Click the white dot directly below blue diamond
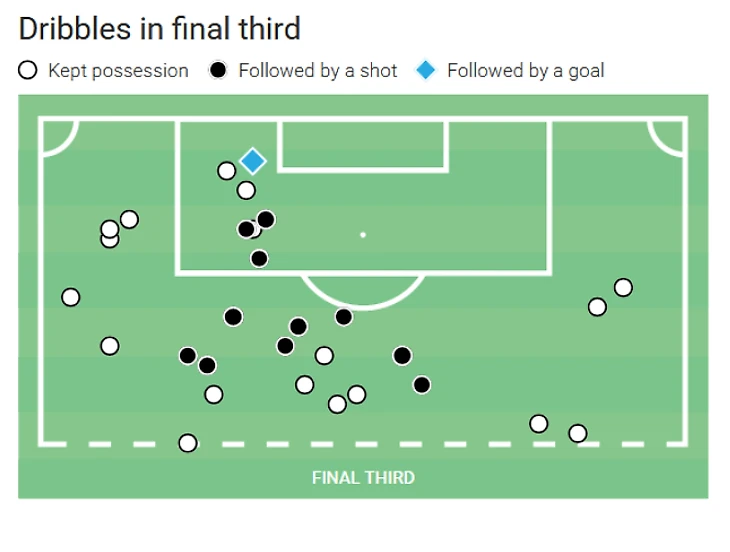This screenshot has height=552, width=730. [246, 190]
